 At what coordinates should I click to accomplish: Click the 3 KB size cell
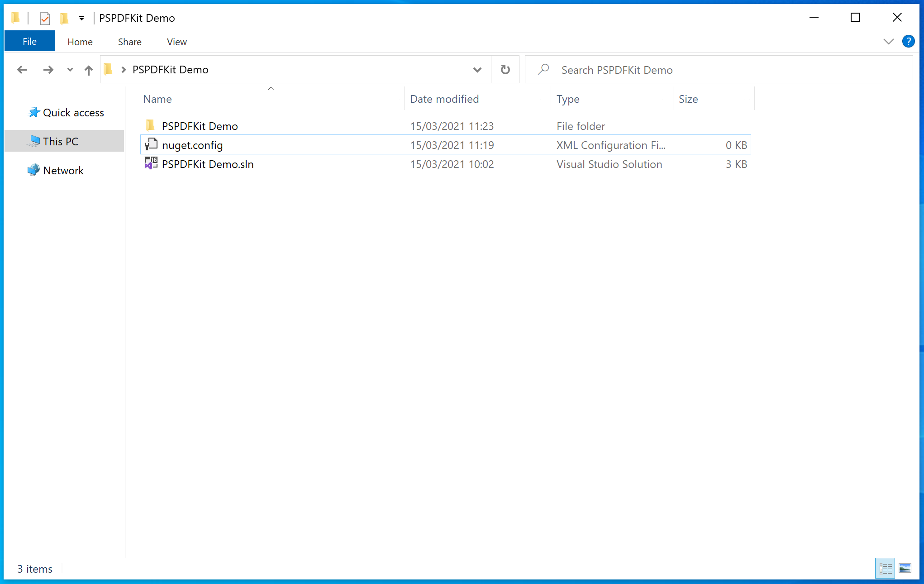pos(736,164)
